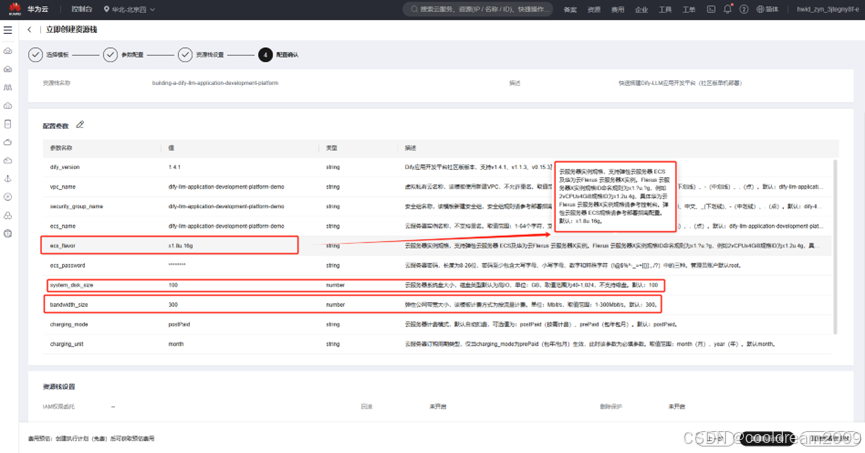
Task: Open the notification bell
Action: click(728, 9)
